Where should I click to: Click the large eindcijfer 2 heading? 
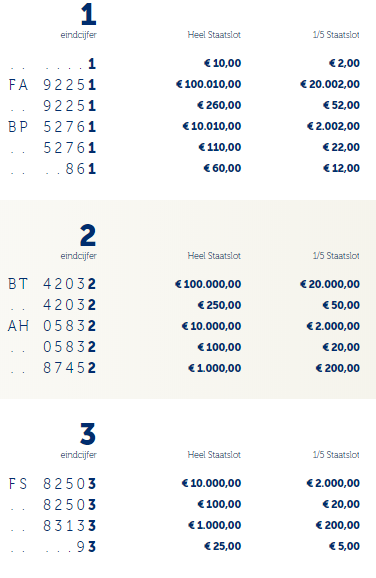click(88, 235)
